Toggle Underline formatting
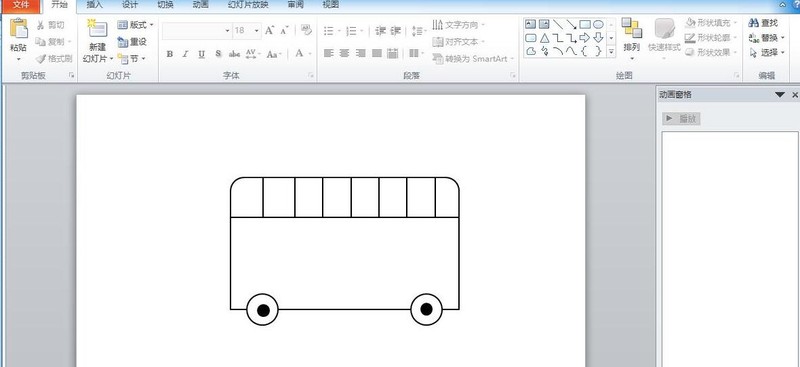 pyautogui.click(x=202, y=54)
